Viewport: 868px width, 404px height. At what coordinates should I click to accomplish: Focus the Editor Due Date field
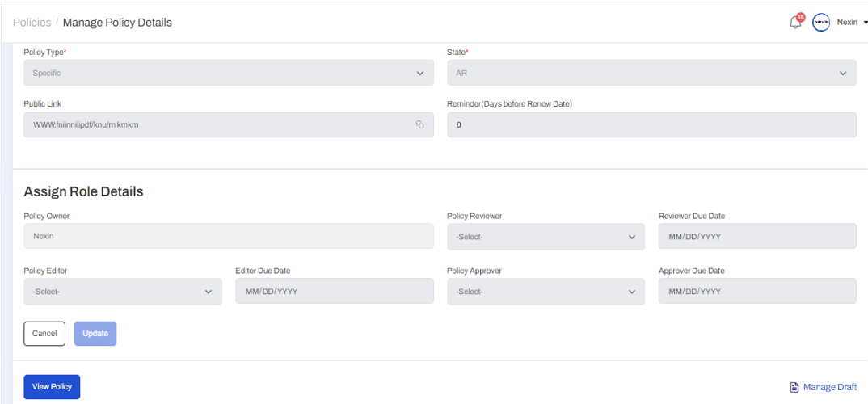pyautogui.click(x=334, y=292)
